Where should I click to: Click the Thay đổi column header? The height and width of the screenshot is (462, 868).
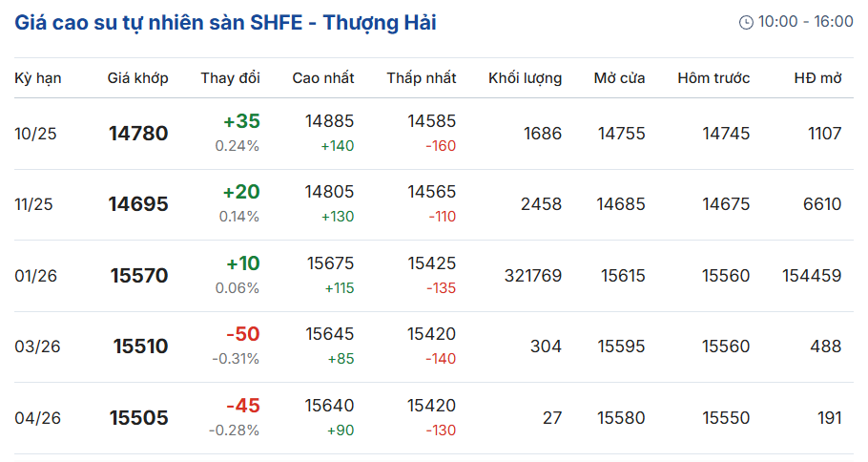click(x=230, y=78)
